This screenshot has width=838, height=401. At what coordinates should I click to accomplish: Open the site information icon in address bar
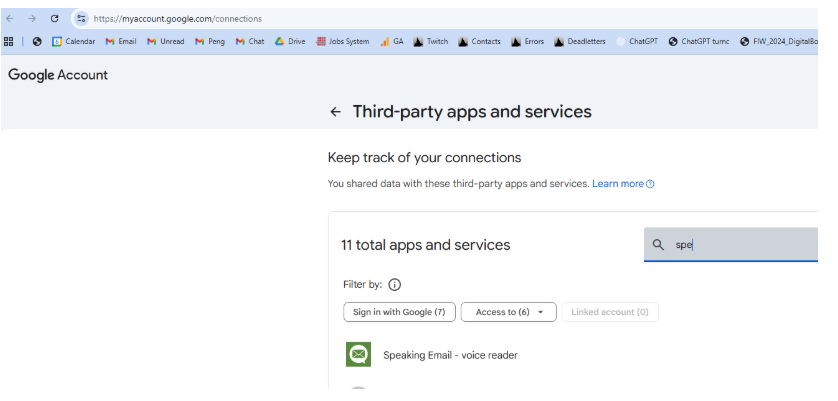(x=81, y=18)
